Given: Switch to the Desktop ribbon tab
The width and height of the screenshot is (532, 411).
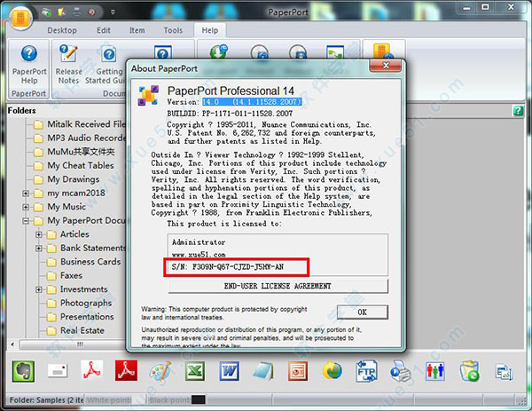Looking at the screenshot, I should pos(62,30).
